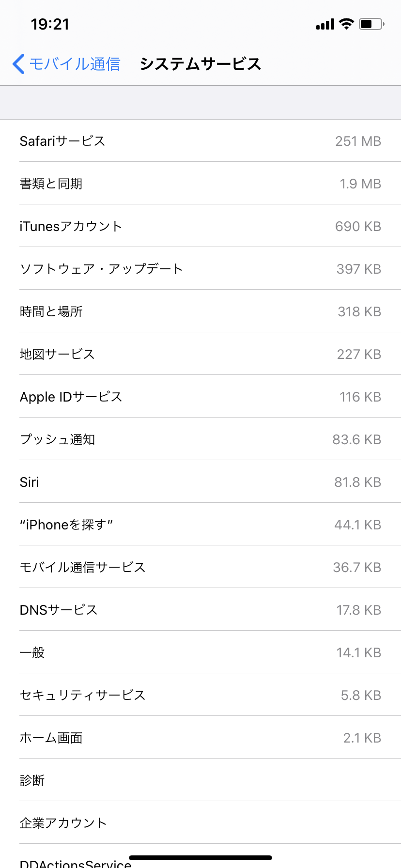The image size is (401, 868).
Task: Tap the ホーム画面 entry
Action: click(x=200, y=738)
